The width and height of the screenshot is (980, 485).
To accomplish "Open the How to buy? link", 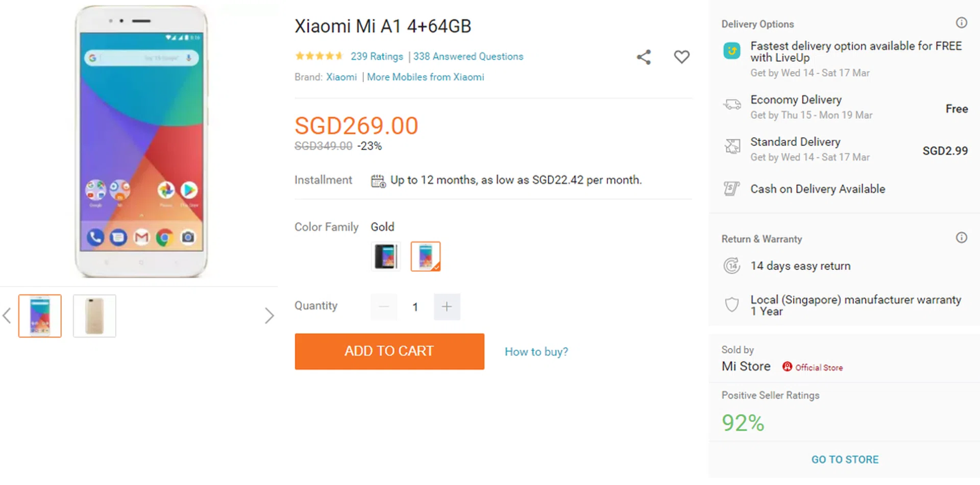I will tap(536, 352).
